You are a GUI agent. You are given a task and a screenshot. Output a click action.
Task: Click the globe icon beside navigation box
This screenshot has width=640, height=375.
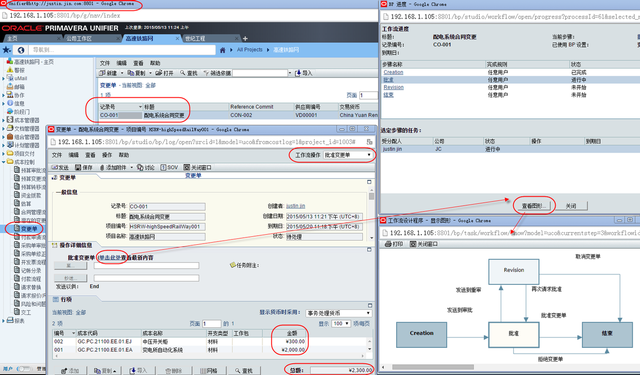tap(21, 50)
